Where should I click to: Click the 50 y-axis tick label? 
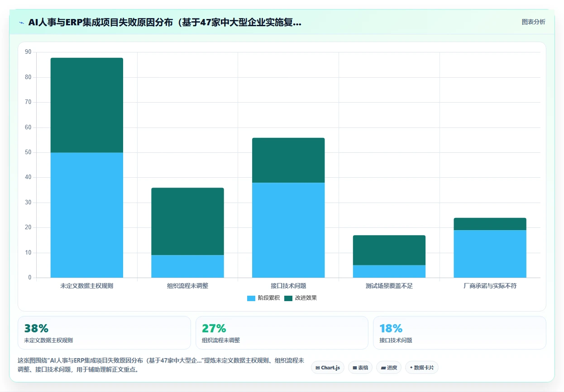coord(28,152)
